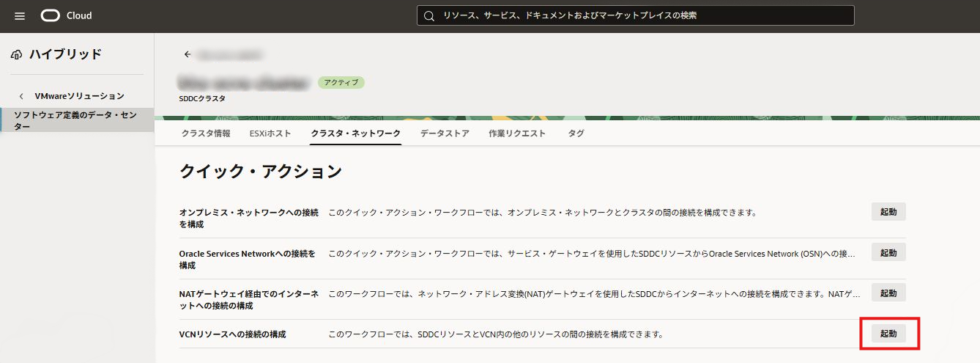The width and height of the screenshot is (980, 363).
Task: Open the ESXiホスト tab
Action: pos(270,133)
